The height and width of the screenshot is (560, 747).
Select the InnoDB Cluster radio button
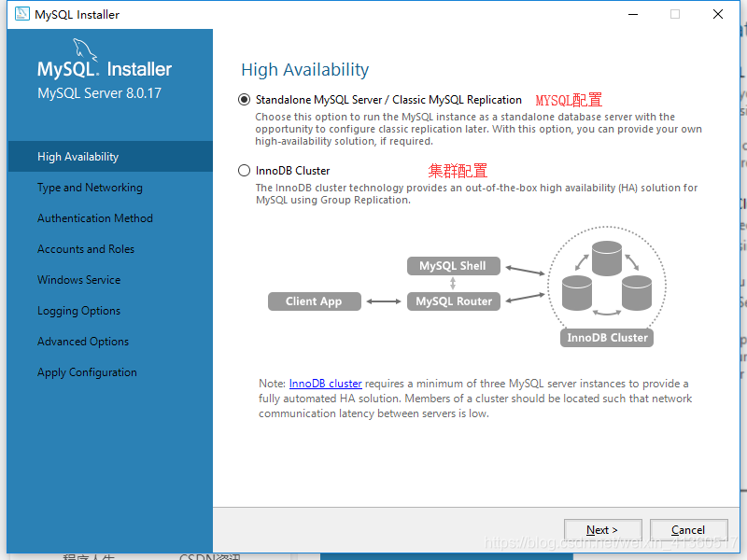pyautogui.click(x=244, y=171)
